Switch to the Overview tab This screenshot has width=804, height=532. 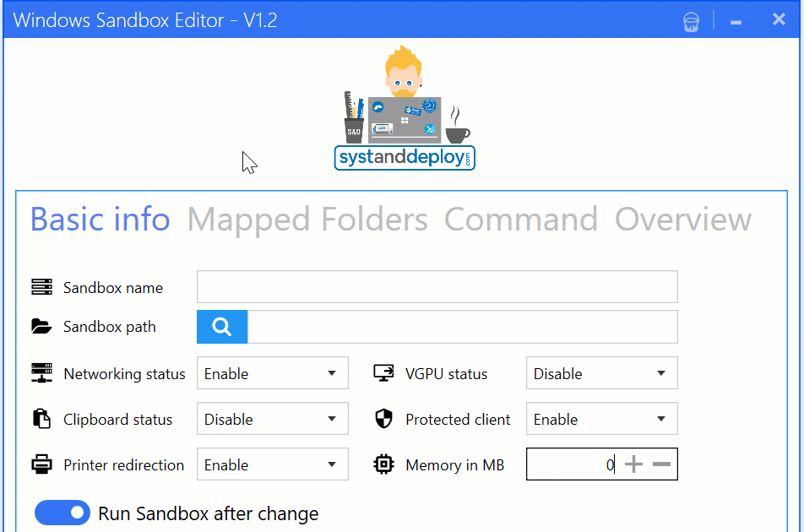[682, 219]
